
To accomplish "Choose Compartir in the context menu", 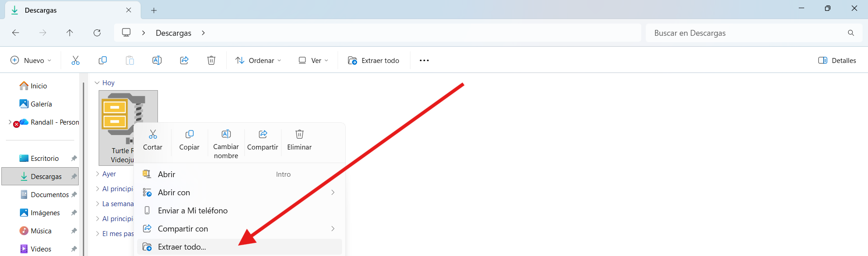I will [x=262, y=140].
